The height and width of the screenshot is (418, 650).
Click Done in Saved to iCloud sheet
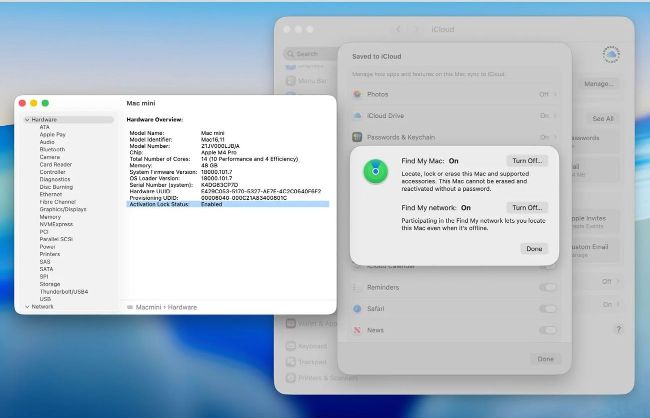point(545,359)
